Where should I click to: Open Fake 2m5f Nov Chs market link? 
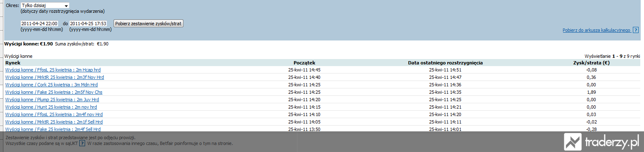click(x=54, y=92)
